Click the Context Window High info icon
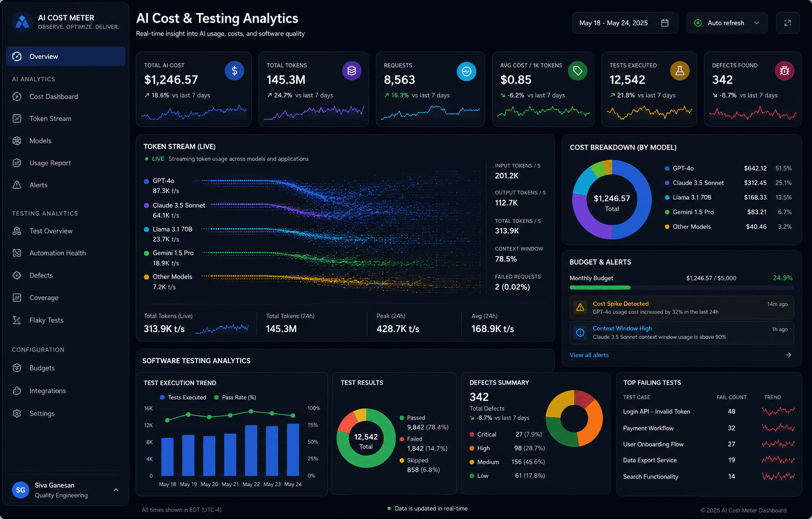This screenshot has height=519, width=812. (580, 332)
